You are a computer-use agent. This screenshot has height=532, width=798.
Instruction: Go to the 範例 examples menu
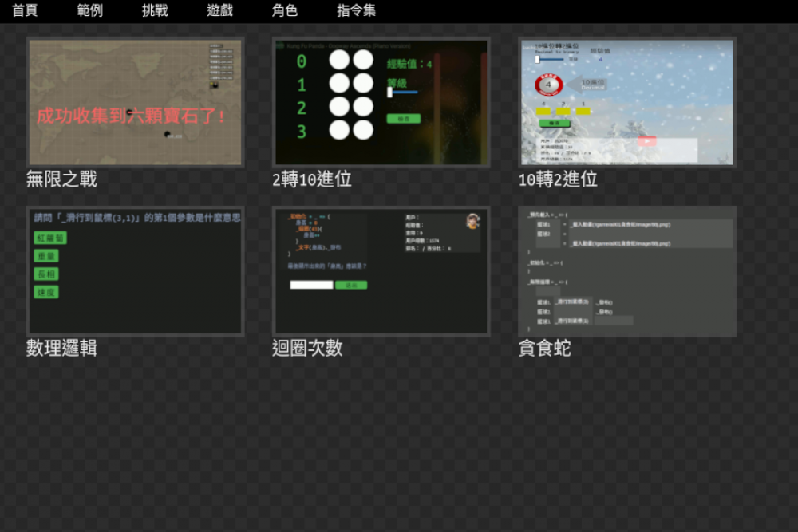(89, 10)
